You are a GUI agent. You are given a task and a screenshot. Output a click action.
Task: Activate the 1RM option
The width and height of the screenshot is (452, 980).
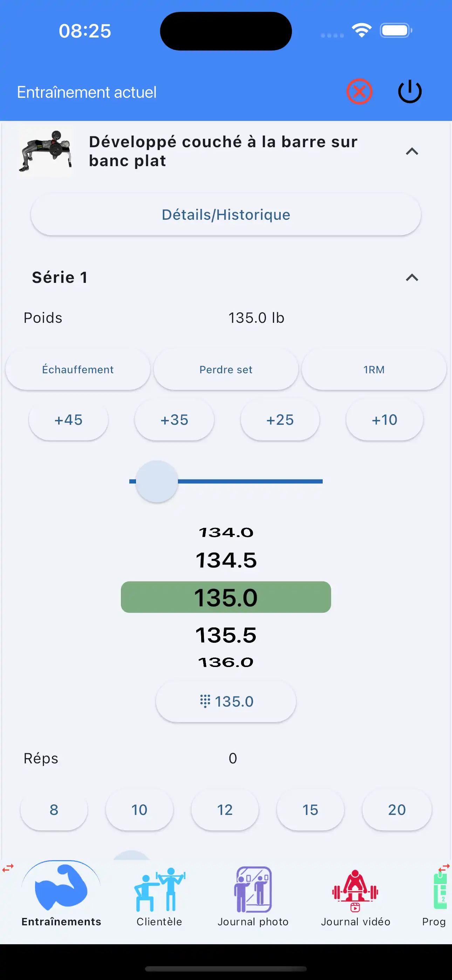[x=373, y=369]
